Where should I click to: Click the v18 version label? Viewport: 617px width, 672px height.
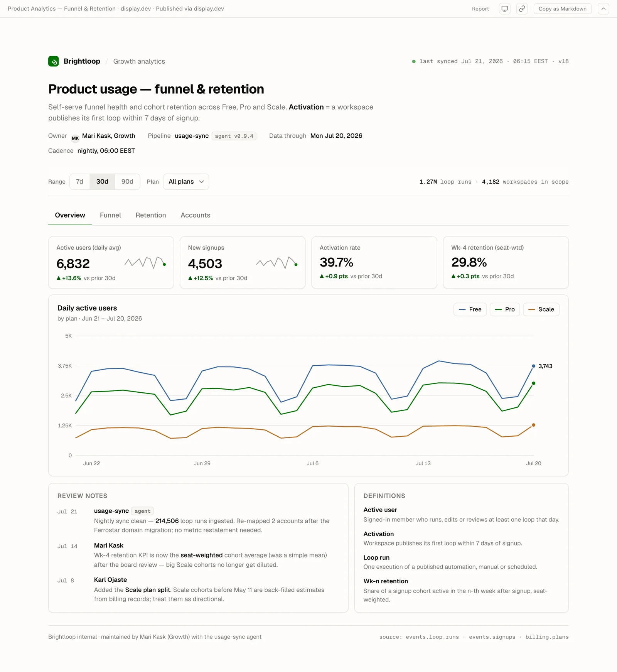tap(563, 61)
